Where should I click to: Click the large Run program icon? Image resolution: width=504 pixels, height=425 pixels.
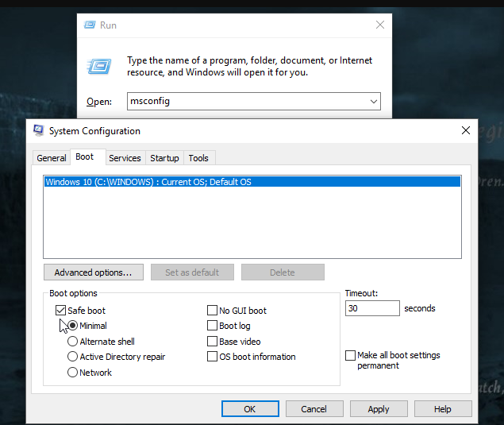[x=99, y=67]
